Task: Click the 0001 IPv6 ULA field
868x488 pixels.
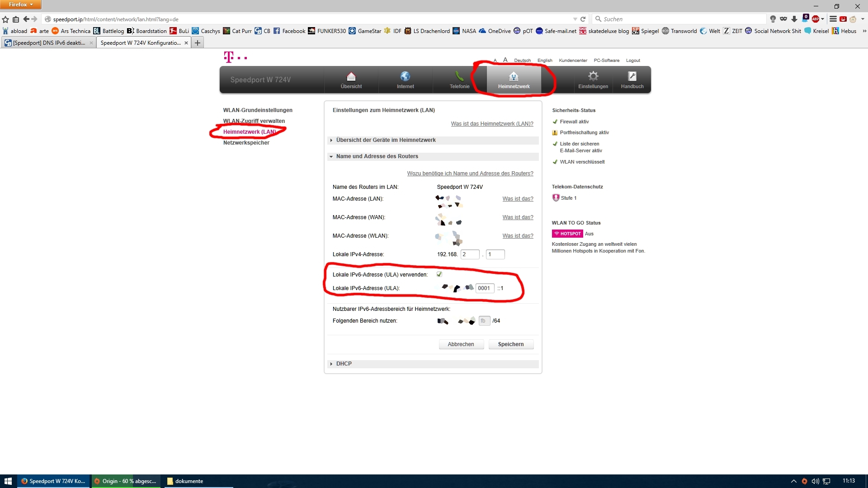Action: click(484, 288)
